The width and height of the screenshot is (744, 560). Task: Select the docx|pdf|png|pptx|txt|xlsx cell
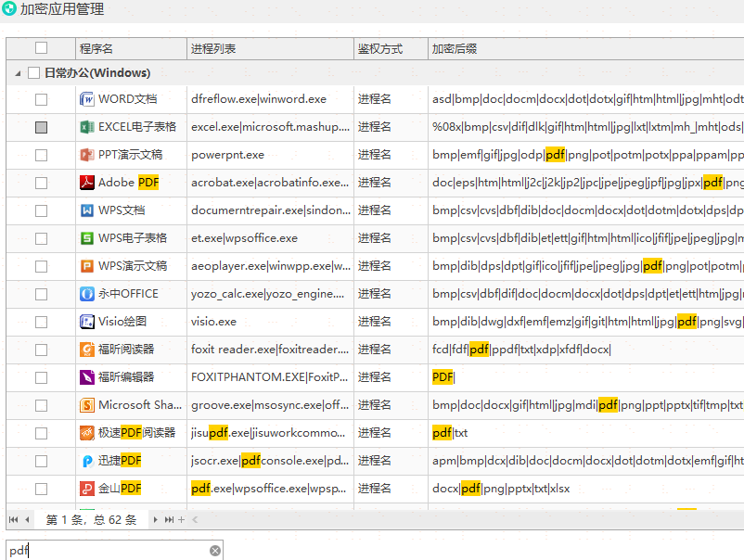point(586,489)
